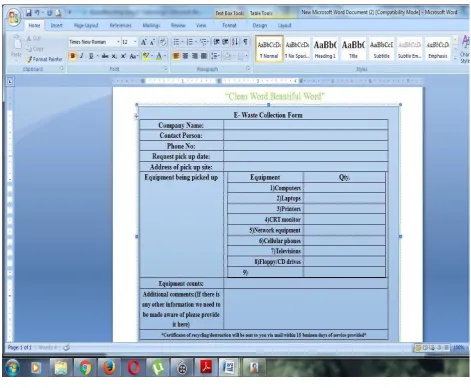
Task: Apply the Emphasis style
Action: 438,49
